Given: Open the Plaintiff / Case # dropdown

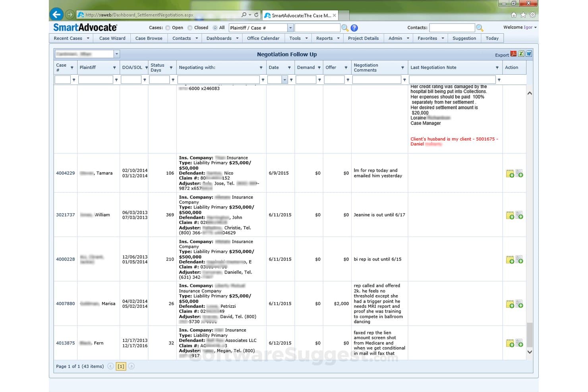Looking at the screenshot, I should (x=290, y=28).
